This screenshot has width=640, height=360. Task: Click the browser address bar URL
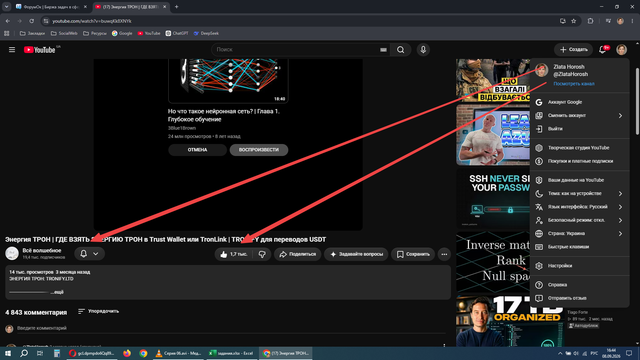(x=92, y=21)
